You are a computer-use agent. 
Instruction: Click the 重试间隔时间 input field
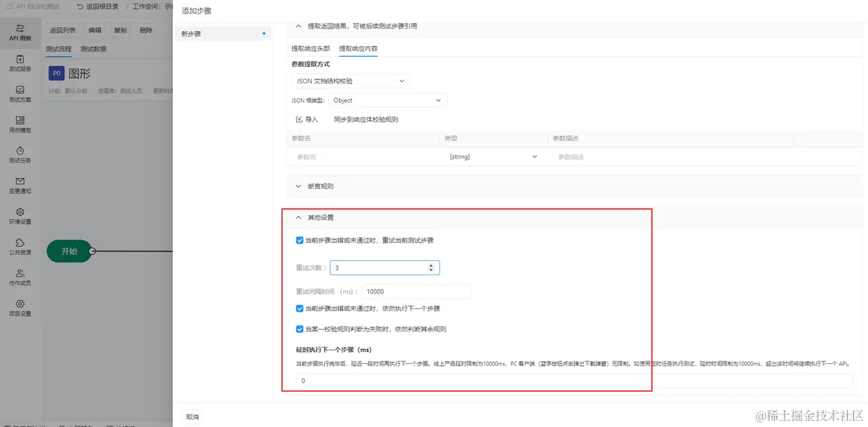click(x=416, y=291)
